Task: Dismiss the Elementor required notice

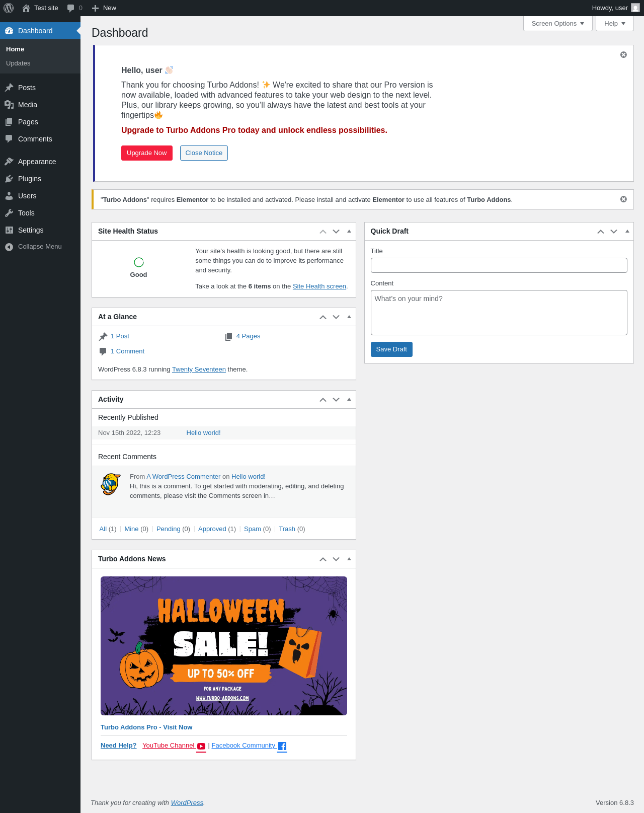Action: pyautogui.click(x=623, y=199)
